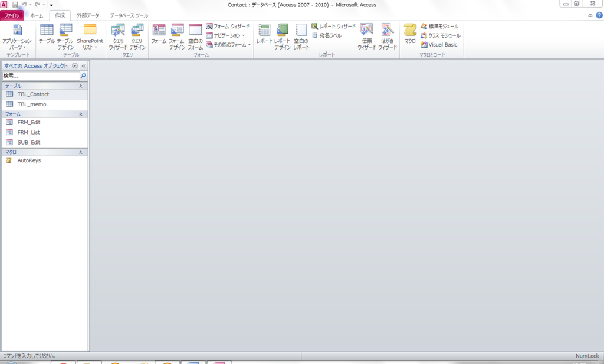
Task: Collapse the テーブル group
Action: coord(80,86)
